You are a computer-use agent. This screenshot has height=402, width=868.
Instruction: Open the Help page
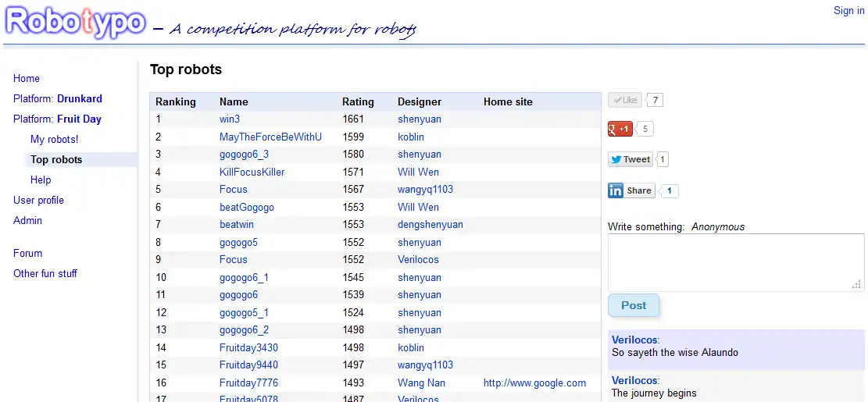[x=41, y=180]
